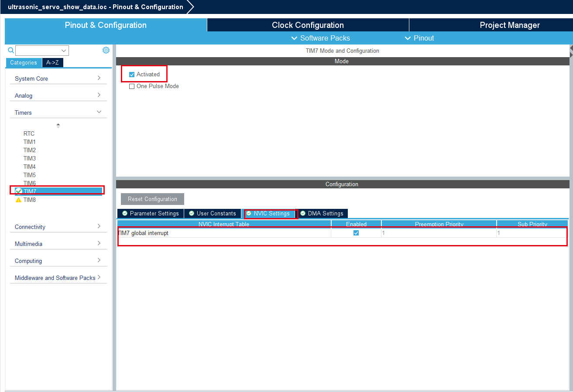
Task: Open the Parameter Settings tab
Action: click(x=150, y=213)
